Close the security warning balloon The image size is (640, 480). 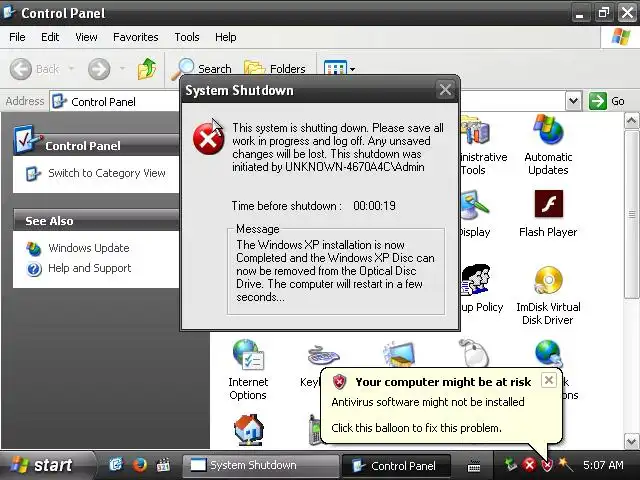coord(549,380)
